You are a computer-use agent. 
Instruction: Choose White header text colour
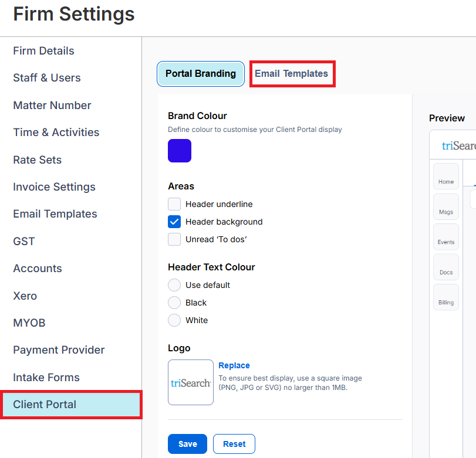(174, 320)
